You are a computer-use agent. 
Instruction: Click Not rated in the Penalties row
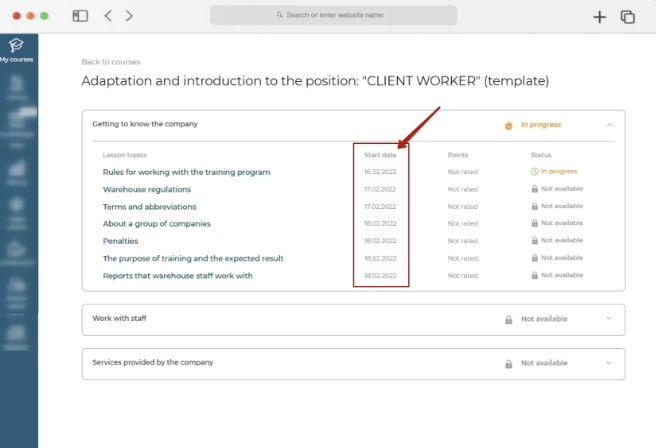tap(462, 241)
